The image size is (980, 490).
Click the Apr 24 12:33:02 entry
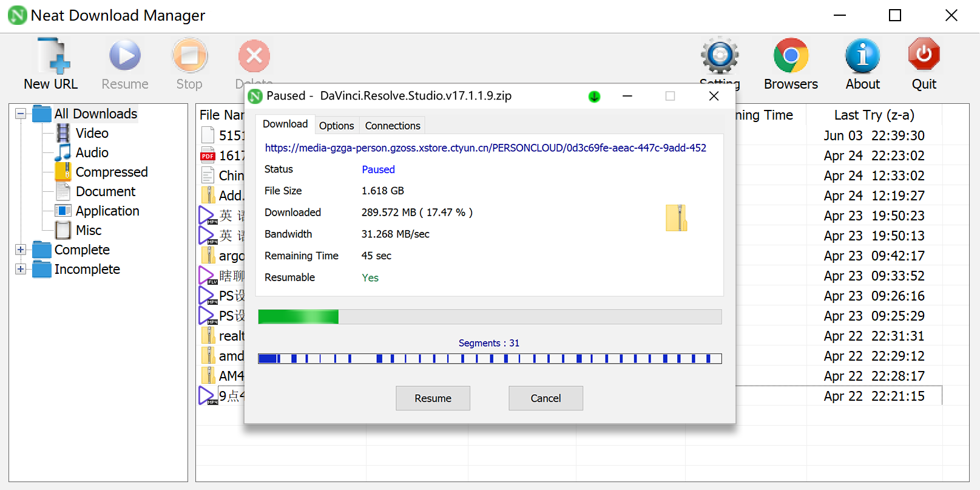tap(874, 175)
